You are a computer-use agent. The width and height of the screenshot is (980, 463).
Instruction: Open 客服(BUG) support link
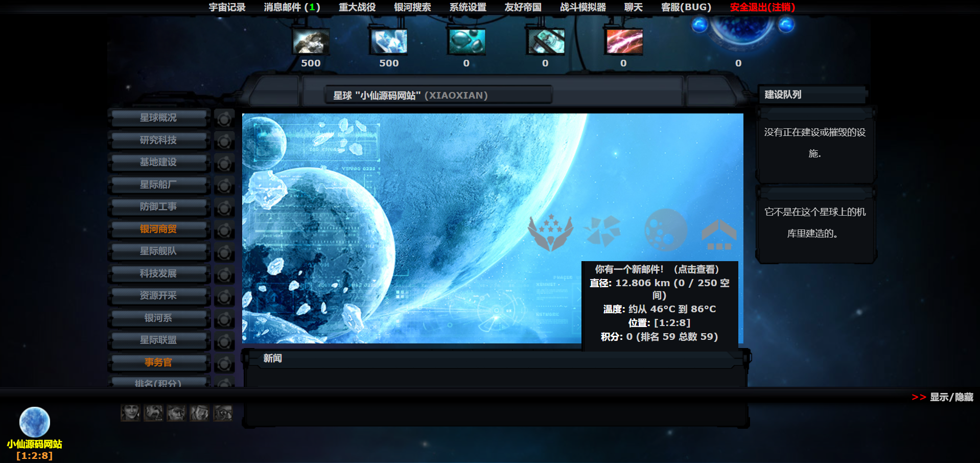point(686,7)
